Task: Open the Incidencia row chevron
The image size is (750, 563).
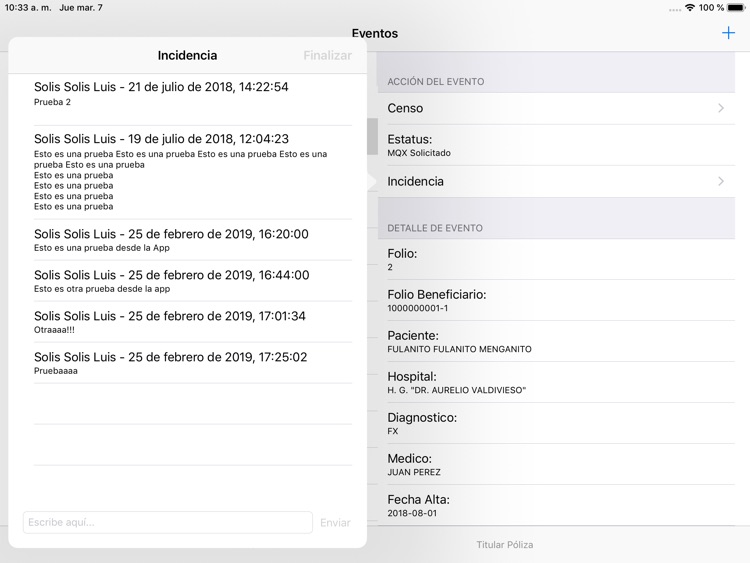Action: [x=720, y=182]
